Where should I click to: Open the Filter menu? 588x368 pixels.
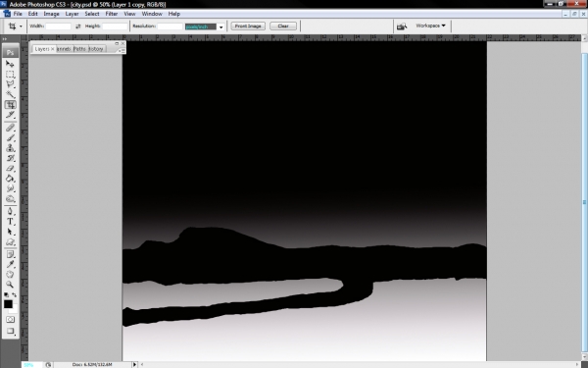[x=112, y=14]
